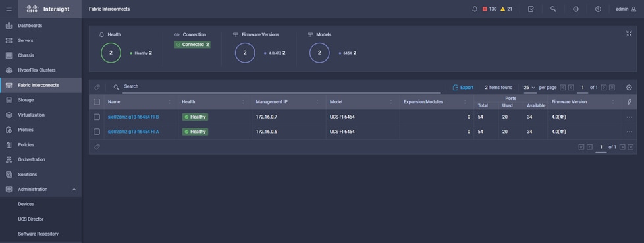Sort by Expansion Modules column
644x243 pixels.
pos(465,102)
